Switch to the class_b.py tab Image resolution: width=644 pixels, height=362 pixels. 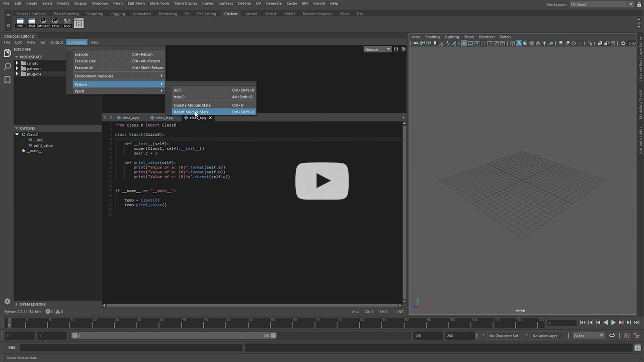tap(164, 118)
